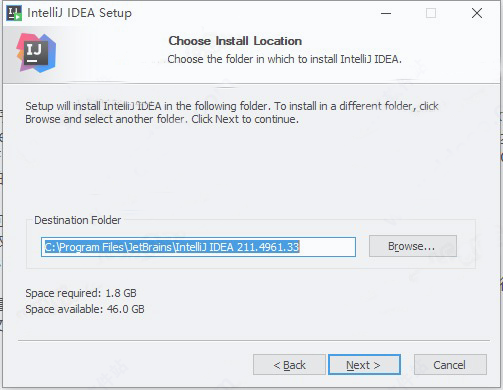Click the IntelliJ IDEA Setup window title text
This screenshot has width=503, height=390.
click(x=79, y=13)
